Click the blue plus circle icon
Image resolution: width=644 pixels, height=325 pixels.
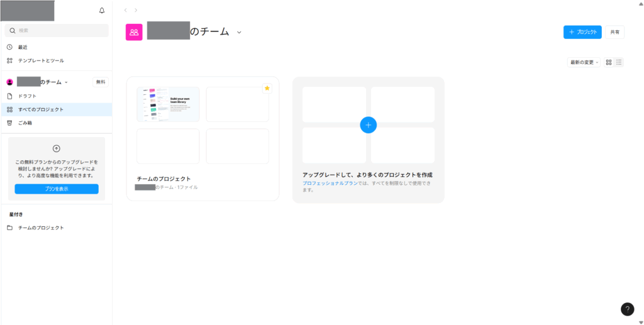coord(369,124)
